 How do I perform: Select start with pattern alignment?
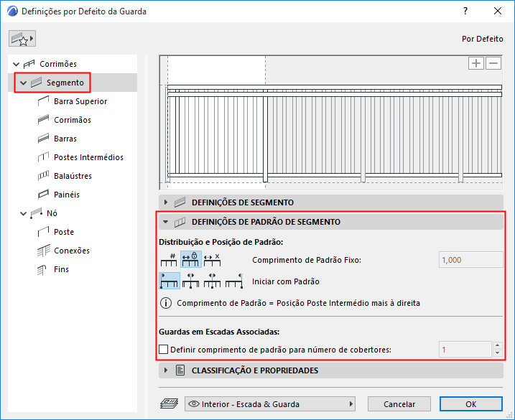(x=169, y=281)
